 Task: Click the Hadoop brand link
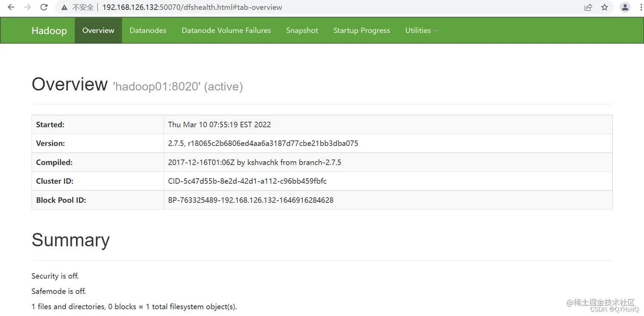(49, 31)
